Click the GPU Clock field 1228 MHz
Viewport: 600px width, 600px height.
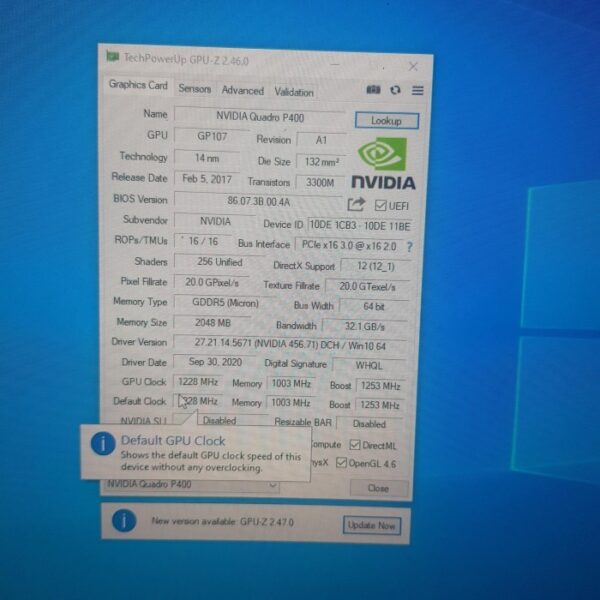197,382
